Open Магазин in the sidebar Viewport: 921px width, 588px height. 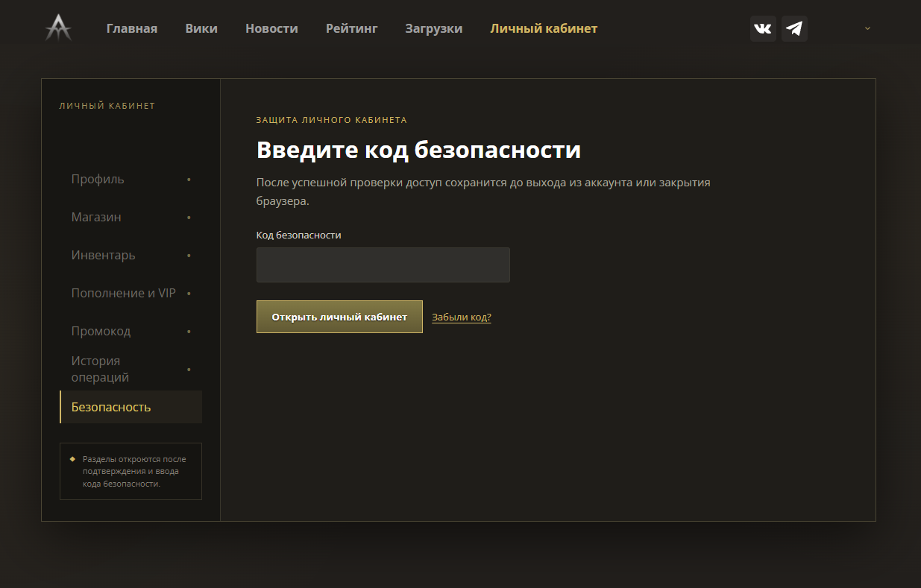coord(131,217)
